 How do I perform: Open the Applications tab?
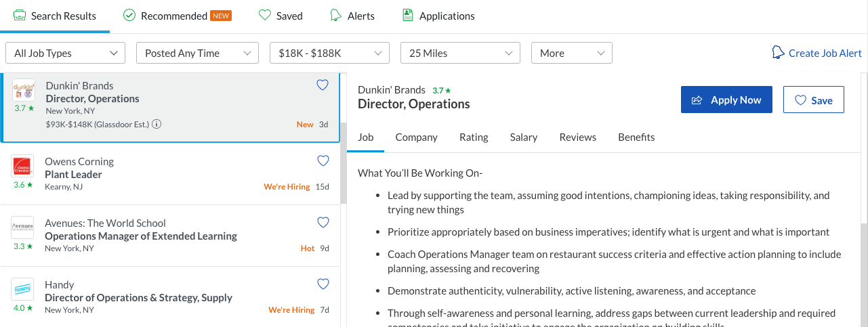438,16
